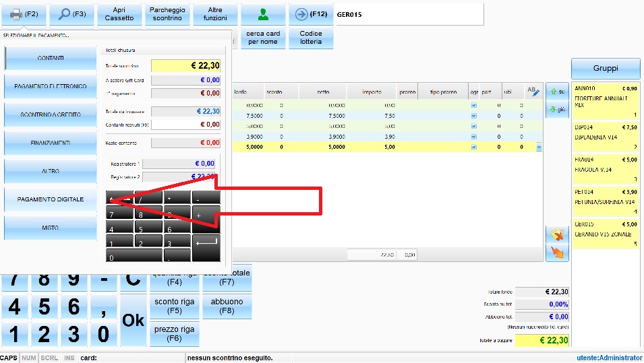Toggle 'agr' checkbox in the 3,90 row
This screenshot has width=644, height=363.
pos(474,137)
